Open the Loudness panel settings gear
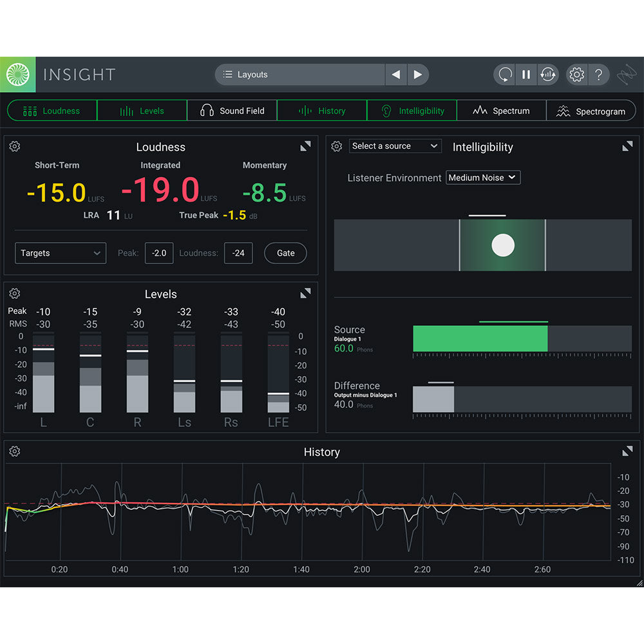Image resolution: width=644 pixels, height=644 pixels. pyautogui.click(x=14, y=146)
